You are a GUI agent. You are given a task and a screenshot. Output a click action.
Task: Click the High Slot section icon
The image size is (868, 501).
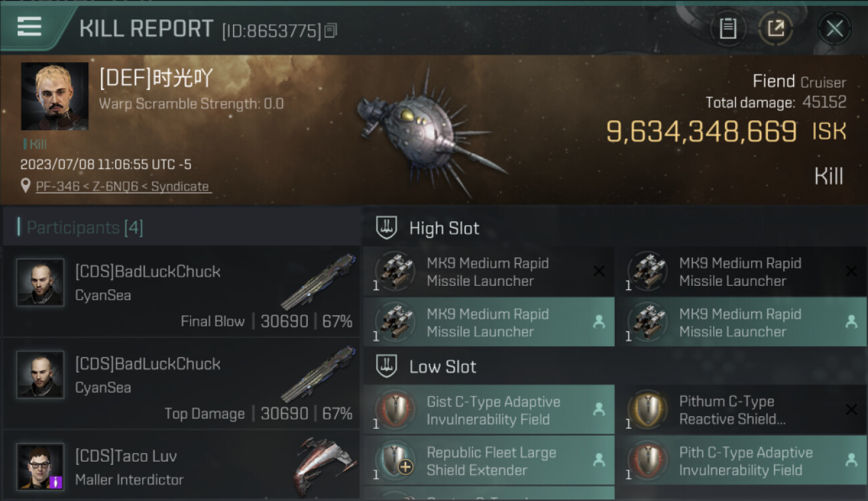click(x=387, y=228)
